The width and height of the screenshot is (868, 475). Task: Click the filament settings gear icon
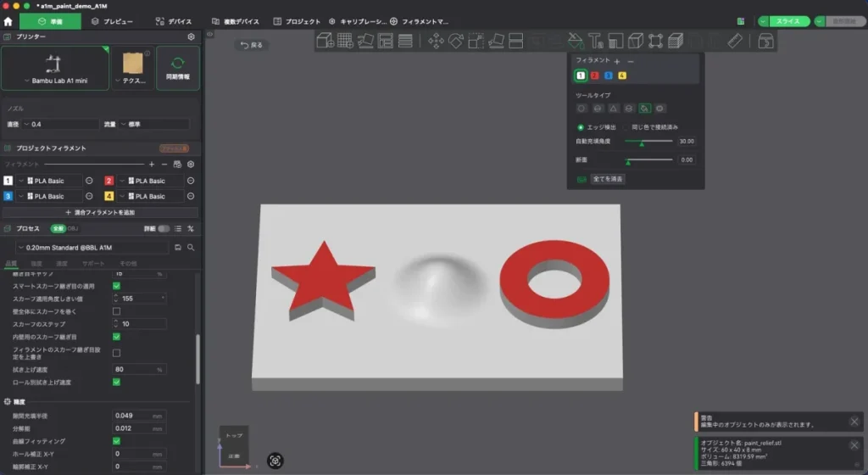pos(191,165)
